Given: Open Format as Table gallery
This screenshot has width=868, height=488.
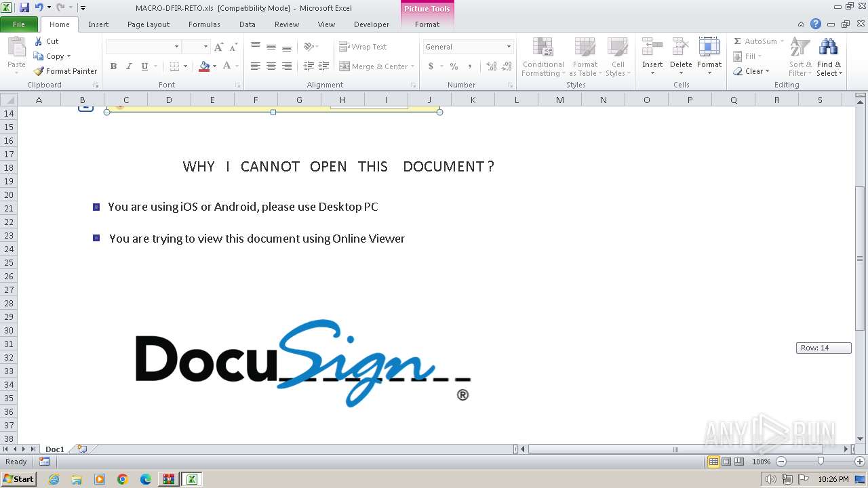Looking at the screenshot, I should click(x=585, y=57).
